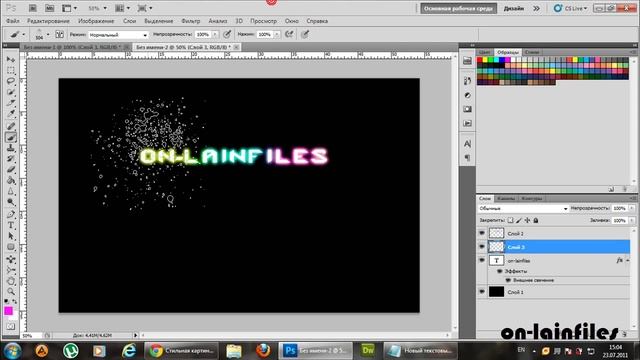
Task: Select the Crop tool
Action: pos(11,103)
